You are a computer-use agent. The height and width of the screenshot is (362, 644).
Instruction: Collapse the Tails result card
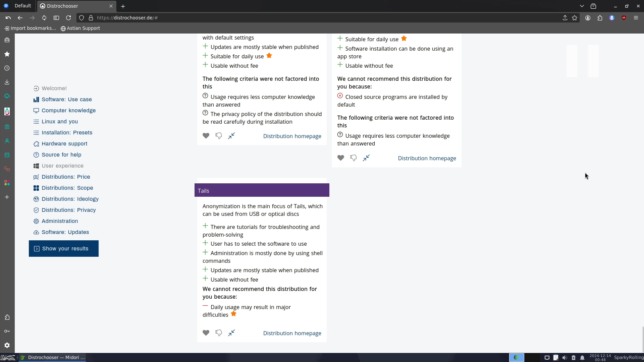[231, 333]
